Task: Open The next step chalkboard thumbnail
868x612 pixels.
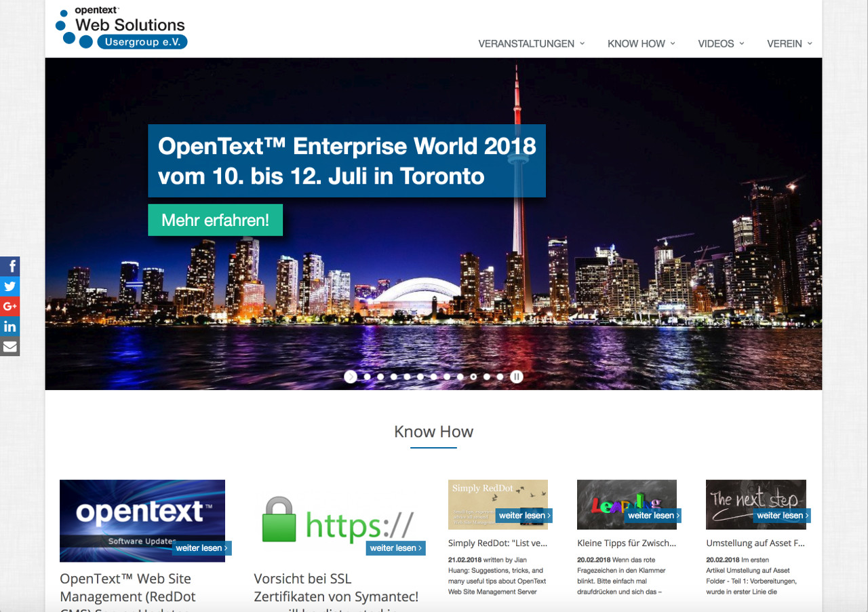Action: pyautogui.click(x=756, y=505)
